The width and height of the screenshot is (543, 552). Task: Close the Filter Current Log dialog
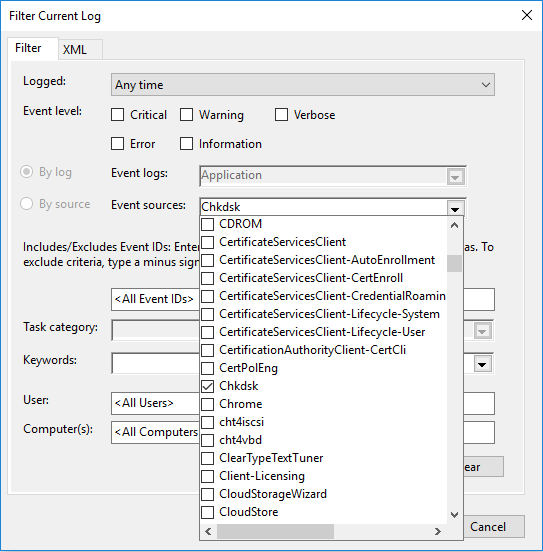coord(527,15)
